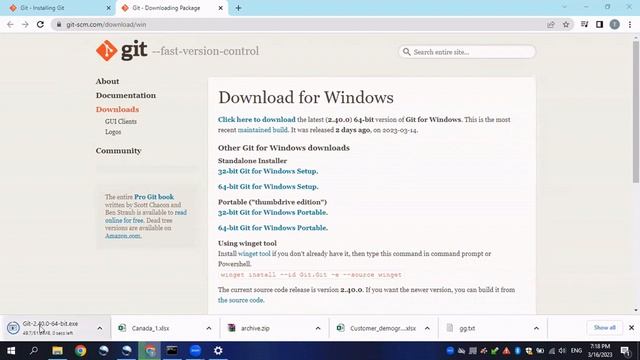Close the 'Git - Downloading Package' tab
This screenshot has height=360, width=640.
[x=220, y=8]
